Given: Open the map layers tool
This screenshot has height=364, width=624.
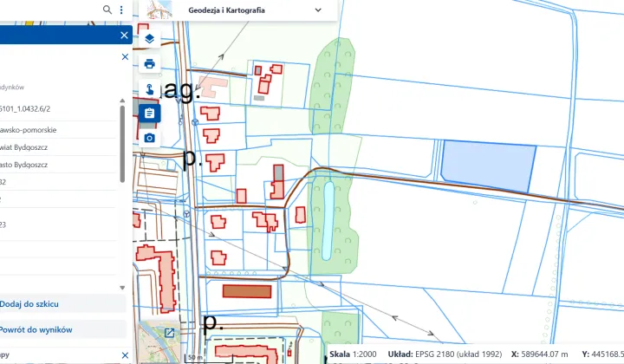Looking at the screenshot, I should coord(150,39).
